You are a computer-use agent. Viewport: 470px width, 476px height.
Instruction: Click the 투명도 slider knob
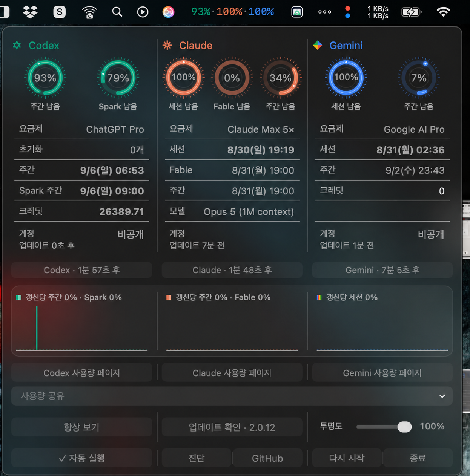coord(404,427)
